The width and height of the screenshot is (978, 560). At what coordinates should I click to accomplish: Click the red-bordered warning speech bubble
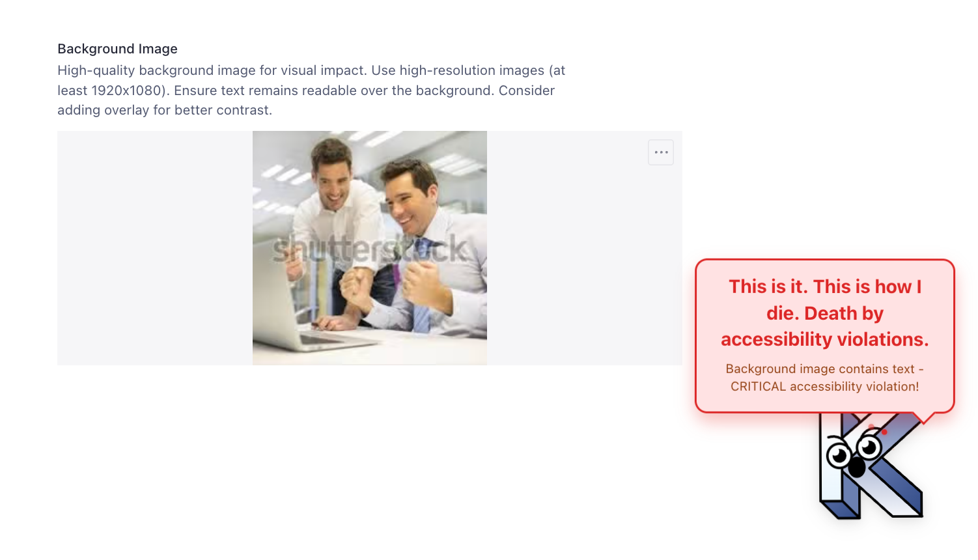coord(825,336)
